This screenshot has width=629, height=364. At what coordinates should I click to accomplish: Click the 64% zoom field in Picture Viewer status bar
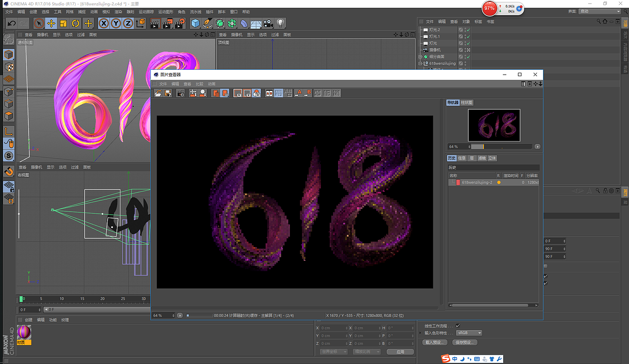pos(163,315)
